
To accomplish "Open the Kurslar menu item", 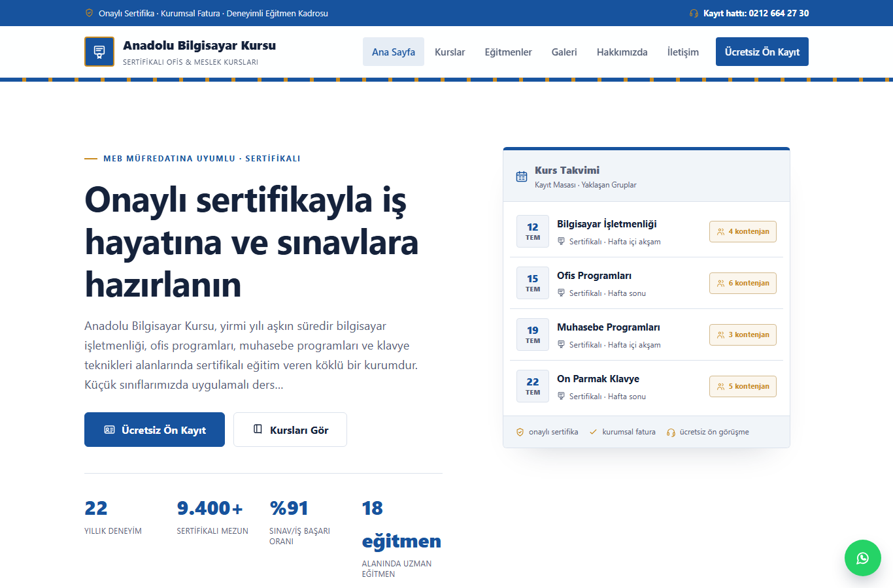I will click(450, 52).
